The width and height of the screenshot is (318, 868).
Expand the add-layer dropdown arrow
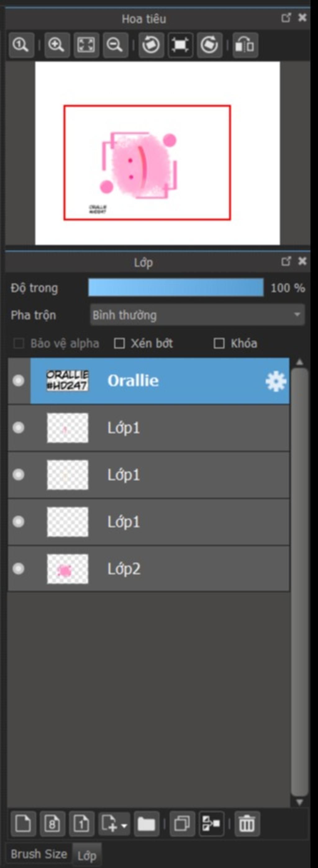[x=124, y=825]
